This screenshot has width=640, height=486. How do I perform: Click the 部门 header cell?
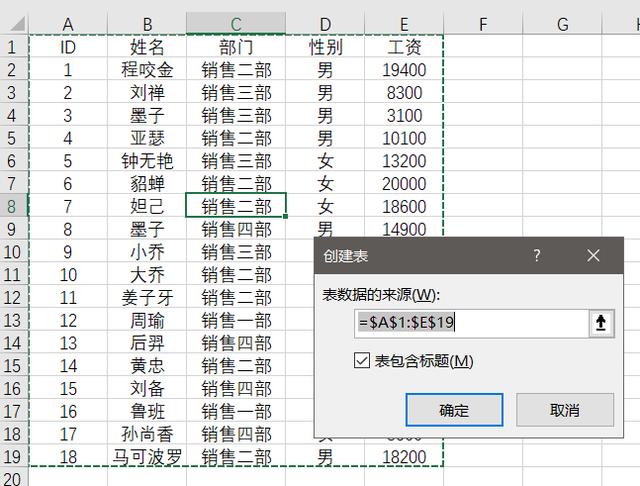(236, 47)
